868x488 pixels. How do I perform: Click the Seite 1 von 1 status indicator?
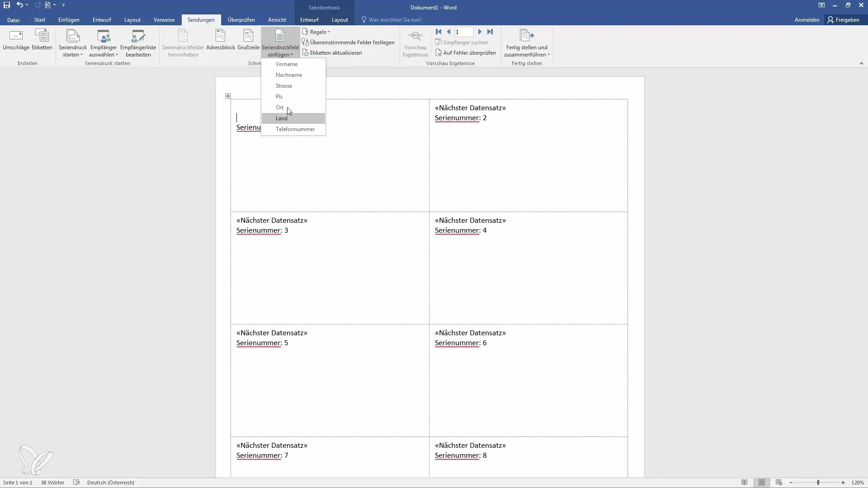click(18, 483)
